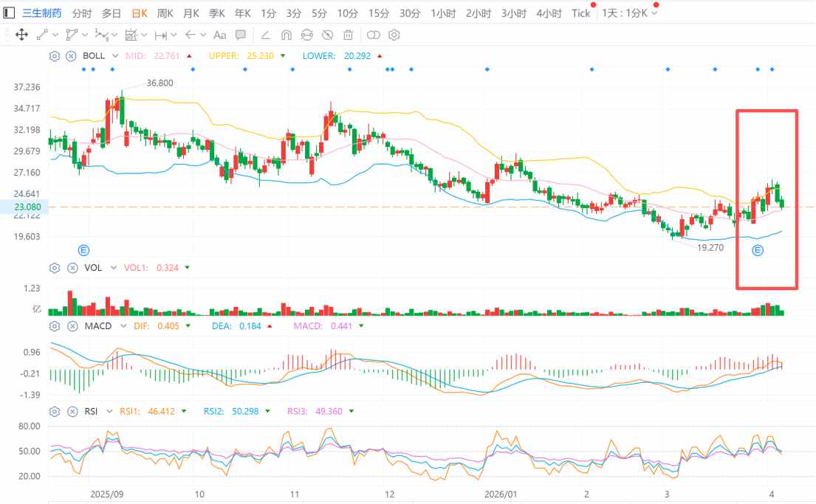This screenshot has width=816, height=504.
Task: Expand the measurement tool options arrow
Action: coord(144,35)
